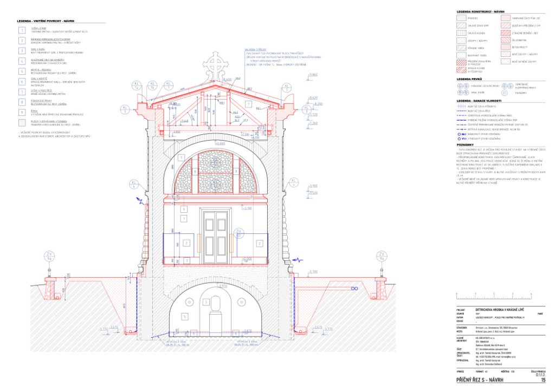This screenshot has width=555, height=392.
Task: Click the stone cross on the roof ridge
Action: click(215, 66)
